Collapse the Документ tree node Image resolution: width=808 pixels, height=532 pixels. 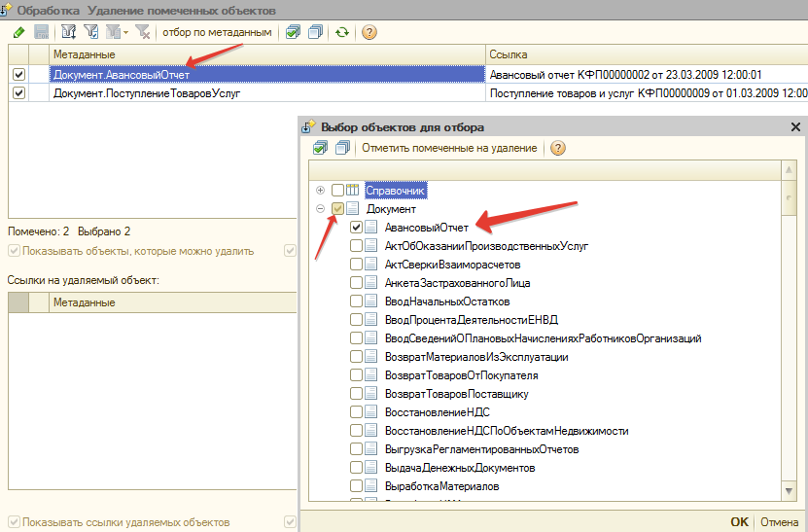pyautogui.click(x=321, y=209)
